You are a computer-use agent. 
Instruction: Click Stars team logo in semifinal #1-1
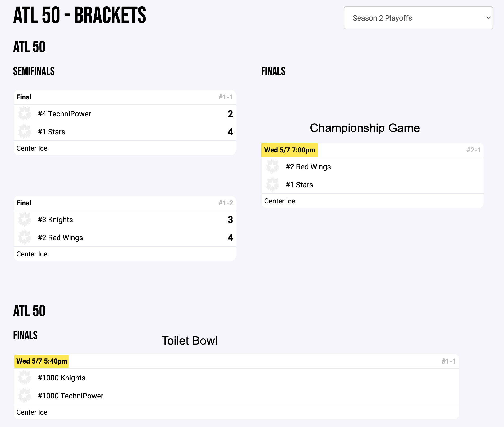[x=24, y=132]
